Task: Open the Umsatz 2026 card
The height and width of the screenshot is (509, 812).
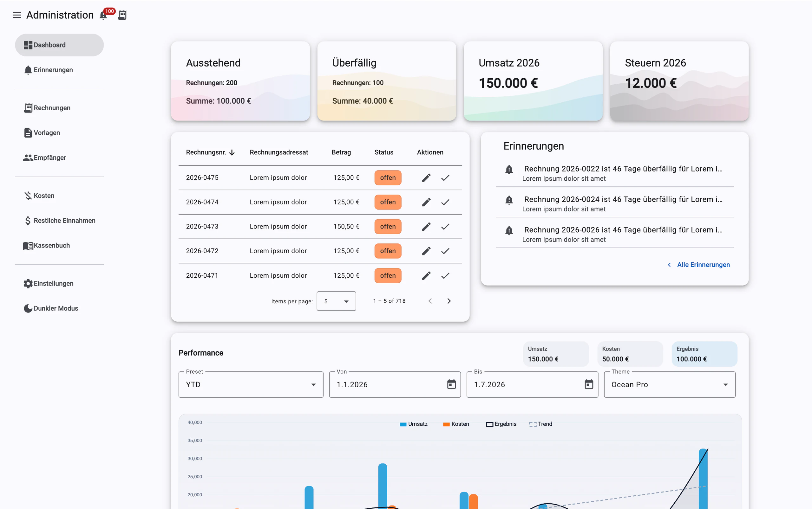Action: click(x=533, y=81)
